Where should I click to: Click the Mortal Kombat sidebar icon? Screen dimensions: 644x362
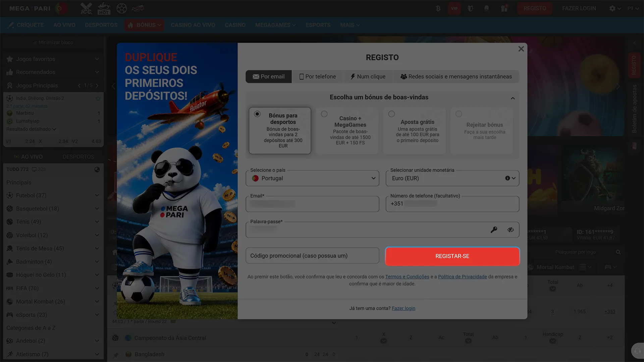pyautogui.click(x=10, y=302)
